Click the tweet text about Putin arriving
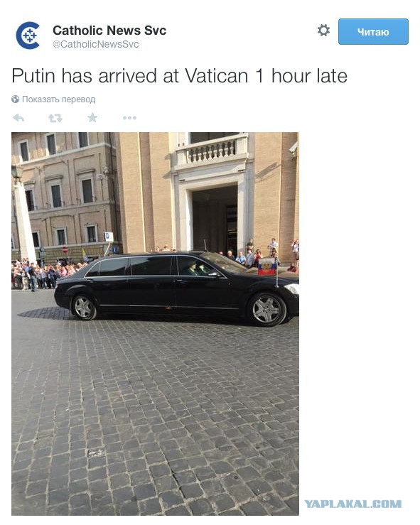Viewport: 420px width, 525px height. click(x=179, y=76)
